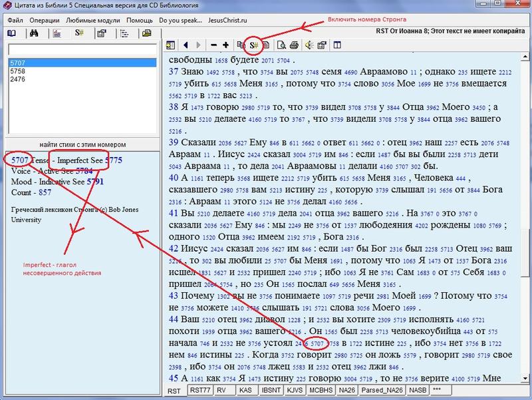Decrease text size with the minus icon
The height and width of the screenshot is (400, 532).
[213, 45]
